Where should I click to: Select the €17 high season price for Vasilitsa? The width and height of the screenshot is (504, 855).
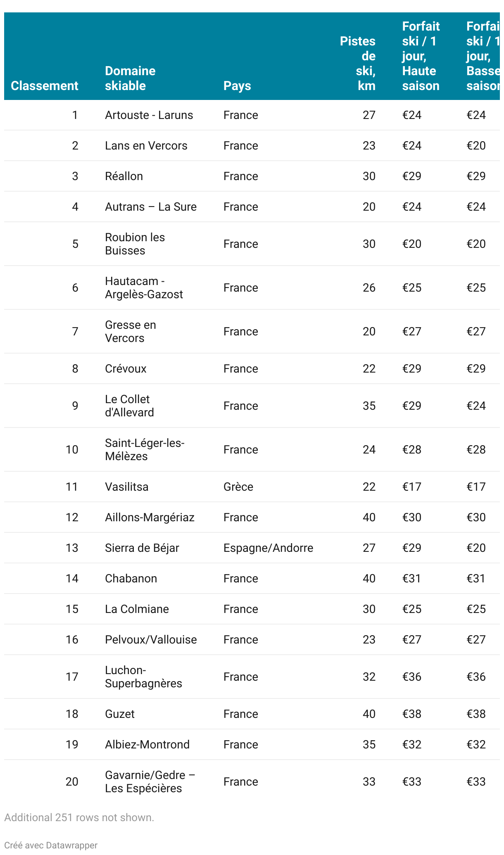tap(412, 487)
